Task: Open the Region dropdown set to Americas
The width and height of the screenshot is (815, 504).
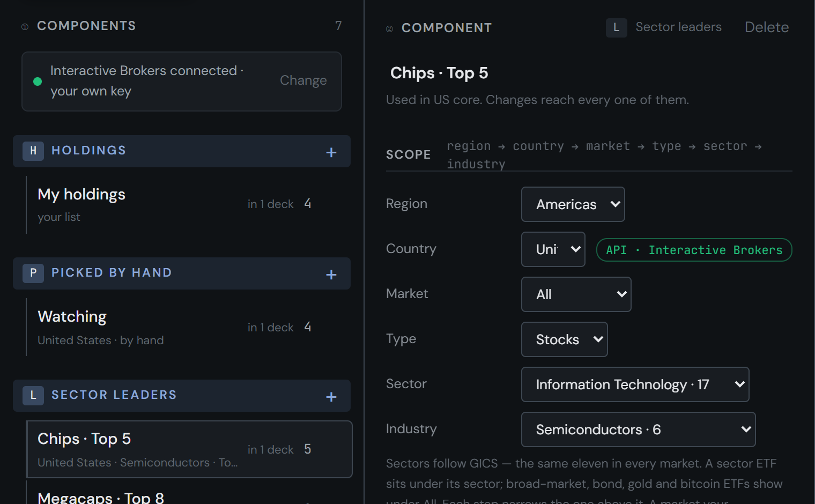Action: (x=573, y=204)
